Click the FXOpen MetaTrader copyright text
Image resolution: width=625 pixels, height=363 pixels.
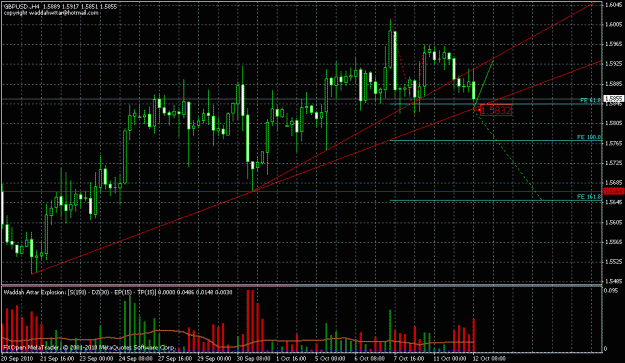click(x=88, y=348)
